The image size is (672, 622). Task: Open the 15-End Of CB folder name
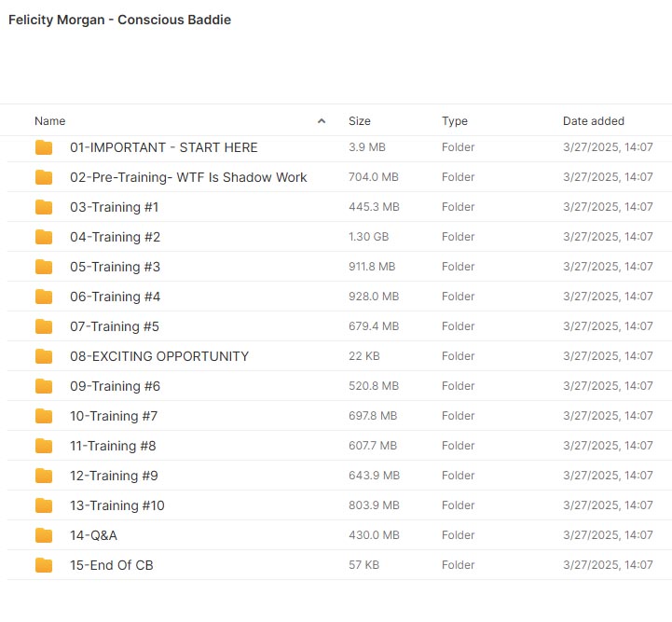click(x=112, y=565)
